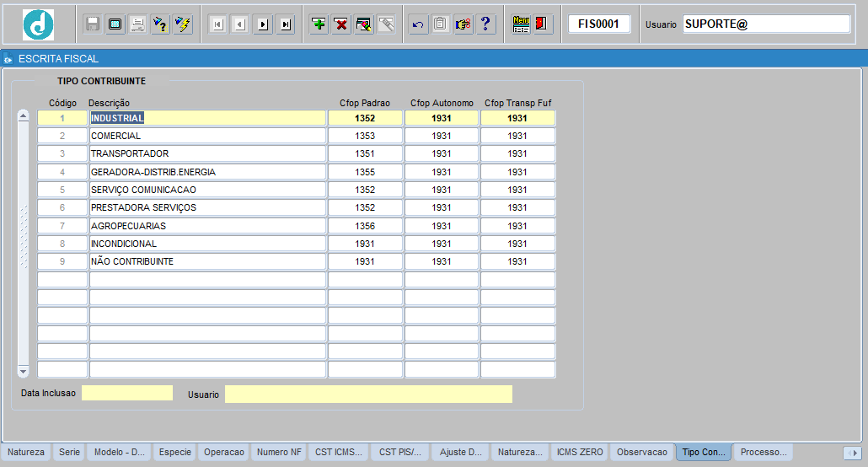Switch to the Modelo - D... tab

120,452
